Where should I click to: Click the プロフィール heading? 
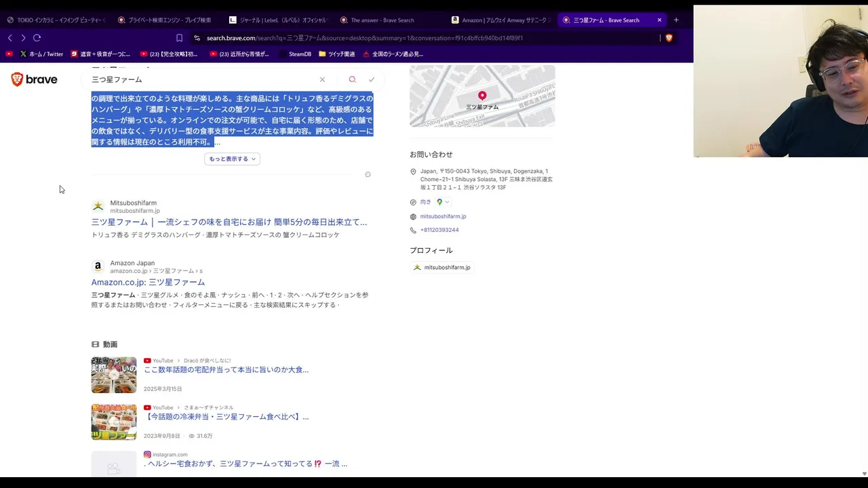click(x=431, y=251)
